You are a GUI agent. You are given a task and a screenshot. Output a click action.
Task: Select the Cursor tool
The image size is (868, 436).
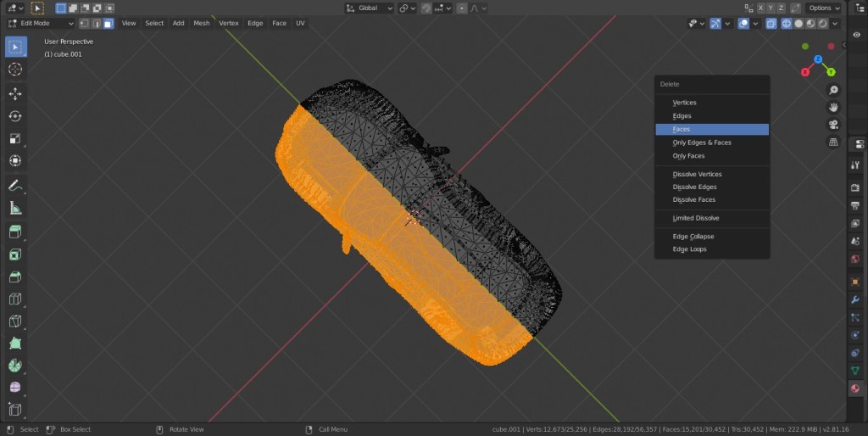click(x=15, y=70)
